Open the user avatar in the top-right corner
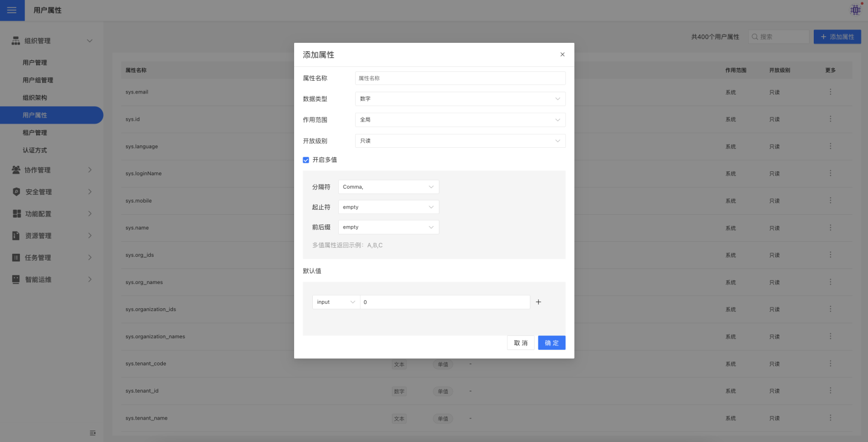Image resolution: width=868 pixels, height=442 pixels. (x=855, y=10)
